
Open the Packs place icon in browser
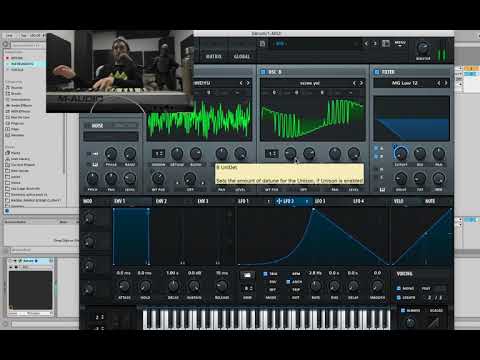(x=8, y=153)
